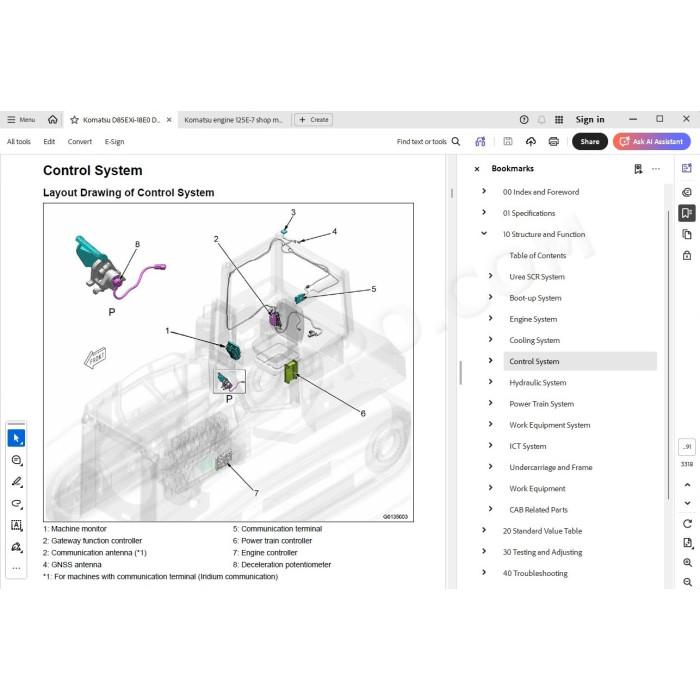Open the help question mark icon
700x700 pixels.
(524, 120)
